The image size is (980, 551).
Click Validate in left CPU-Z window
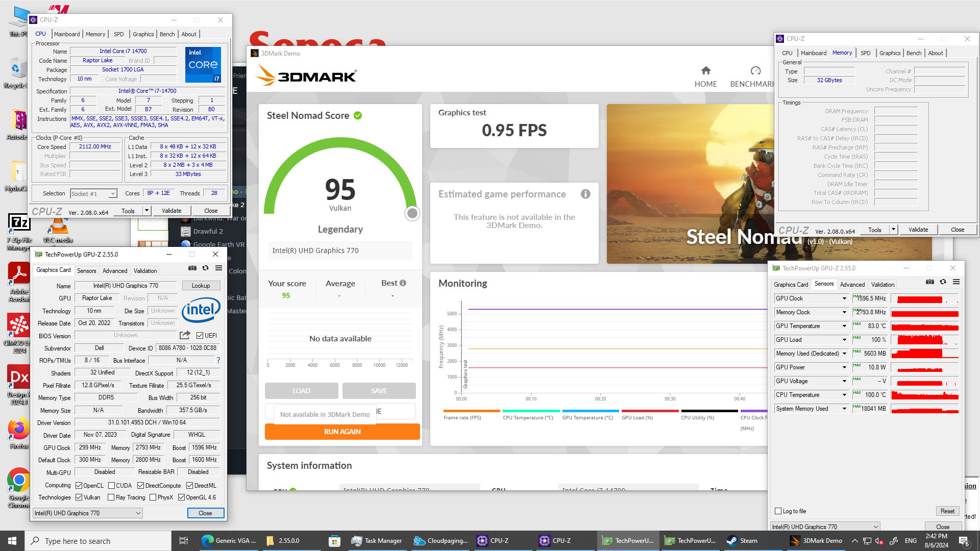tap(171, 210)
